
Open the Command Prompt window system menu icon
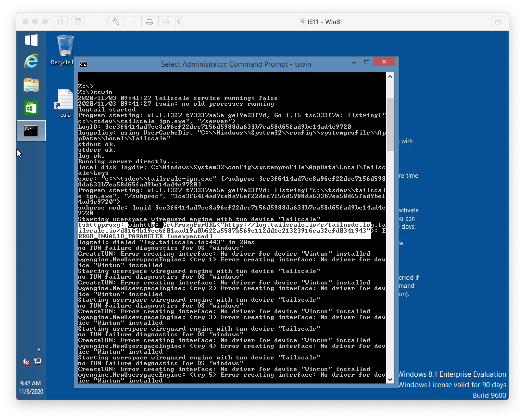click(x=83, y=64)
